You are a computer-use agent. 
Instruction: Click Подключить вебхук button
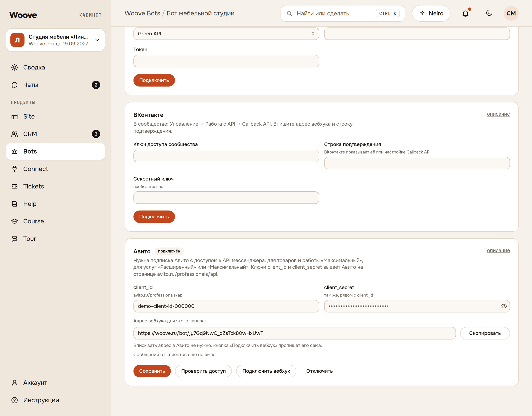tap(266, 371)
